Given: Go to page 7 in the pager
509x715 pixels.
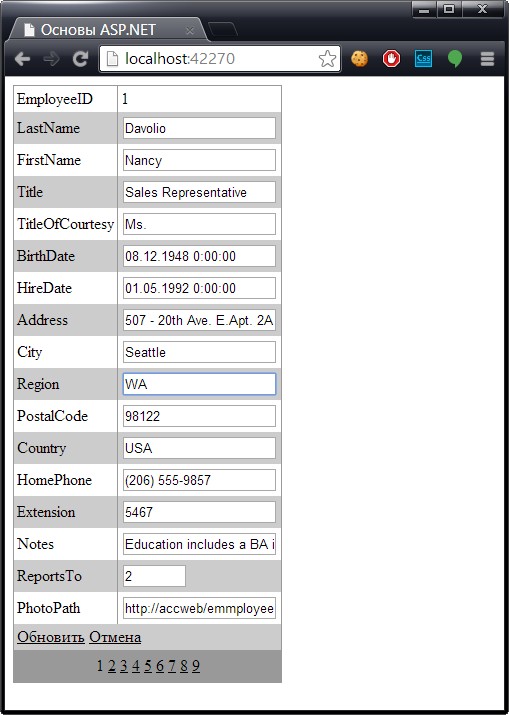Looking at the screenshot, I should 171,666.
